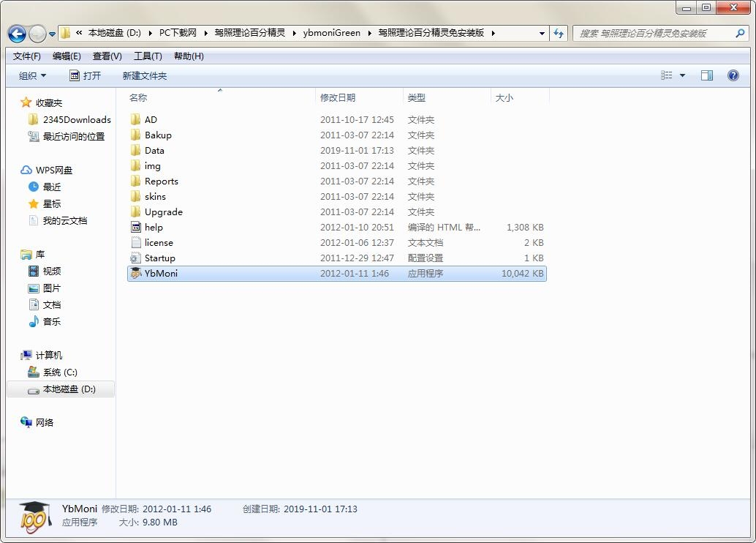The width and height of the screenshot is (756, 543).
Task: Open 最近访问的位置 in the sidebar
Action: pos(66,137)
